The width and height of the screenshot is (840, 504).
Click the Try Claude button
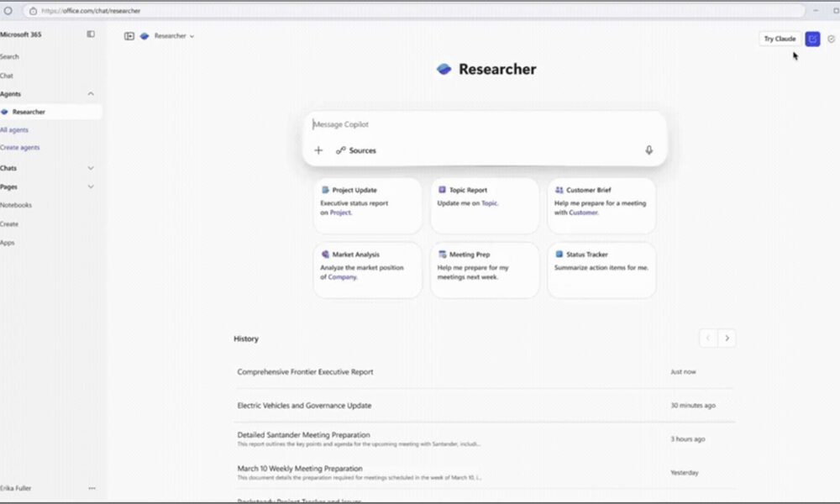pos(780,39)
